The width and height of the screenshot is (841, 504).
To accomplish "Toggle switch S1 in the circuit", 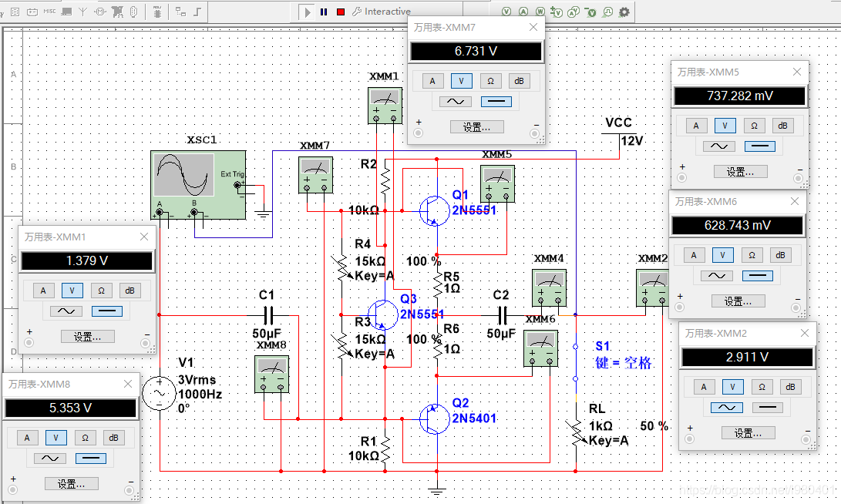I will (576, 363).
